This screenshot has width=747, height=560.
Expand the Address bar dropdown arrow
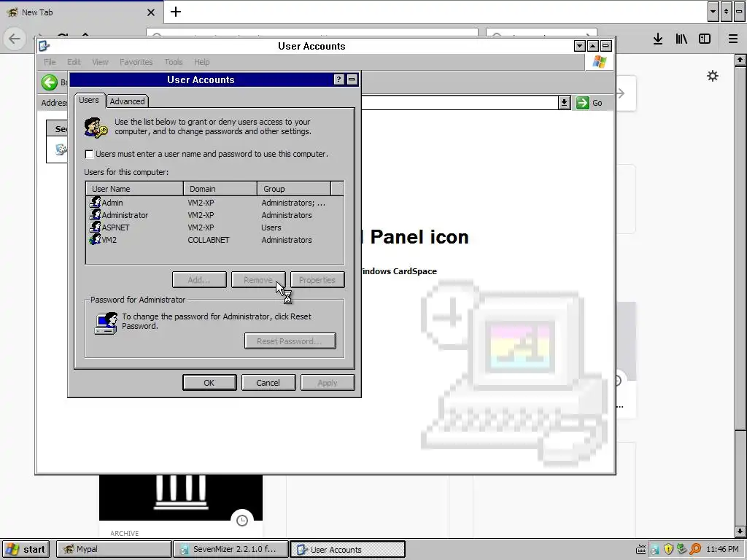tap(565, 103)
